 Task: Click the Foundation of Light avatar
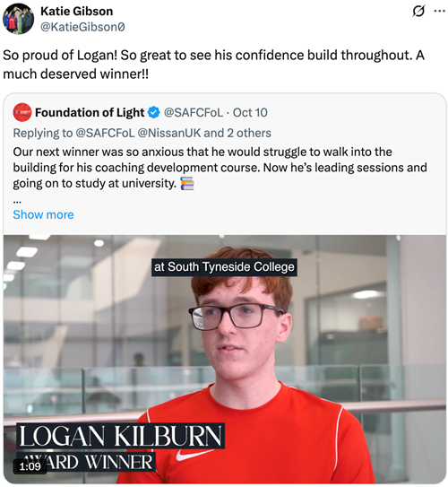coord(22,112)
